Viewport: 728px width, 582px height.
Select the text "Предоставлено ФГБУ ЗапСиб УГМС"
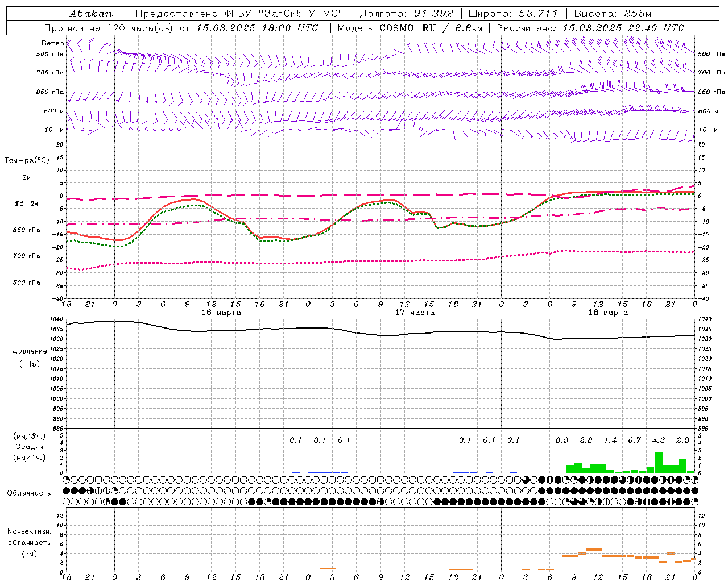(x=239, y=14)
